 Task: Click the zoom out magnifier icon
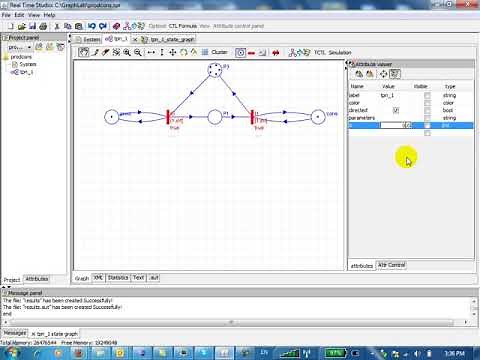[137, 52]
